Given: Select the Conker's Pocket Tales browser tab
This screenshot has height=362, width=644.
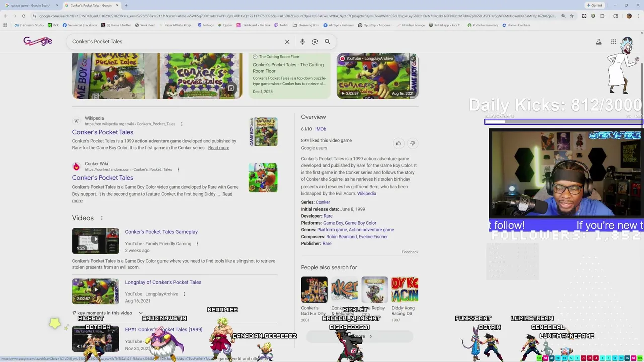Looking at the screenshot, I should (91, 5).
